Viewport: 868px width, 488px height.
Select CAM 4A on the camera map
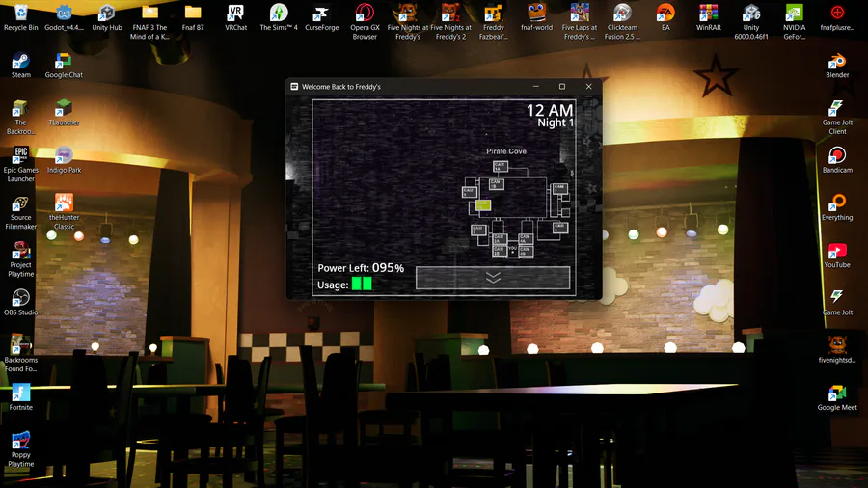pyautogui.click(x=526, y=239)
